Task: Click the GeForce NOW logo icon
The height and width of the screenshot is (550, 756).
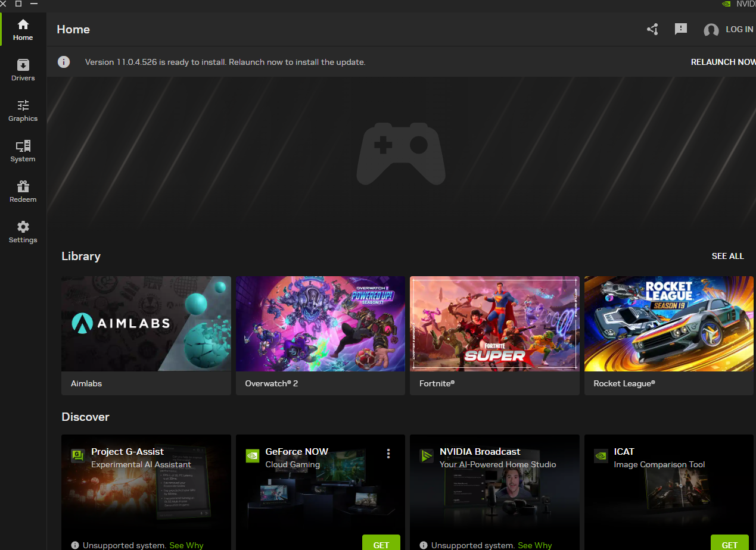Action: (x=253, y=455)
